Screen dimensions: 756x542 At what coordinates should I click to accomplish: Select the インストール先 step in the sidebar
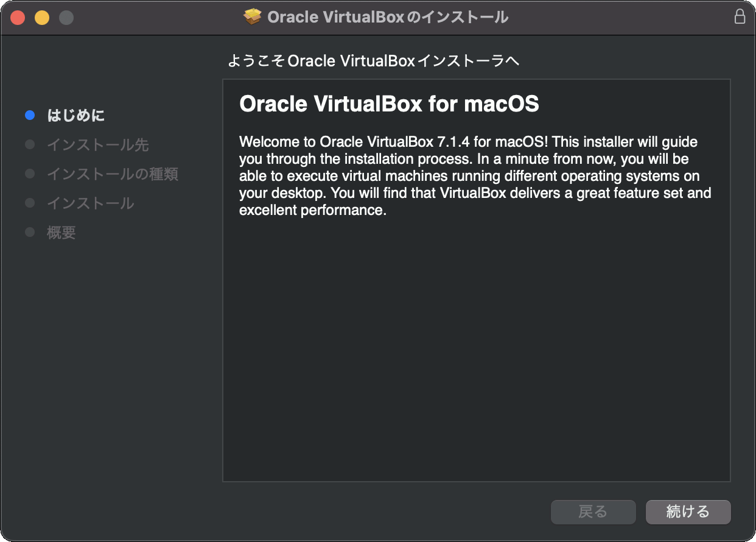coord(97,144)
